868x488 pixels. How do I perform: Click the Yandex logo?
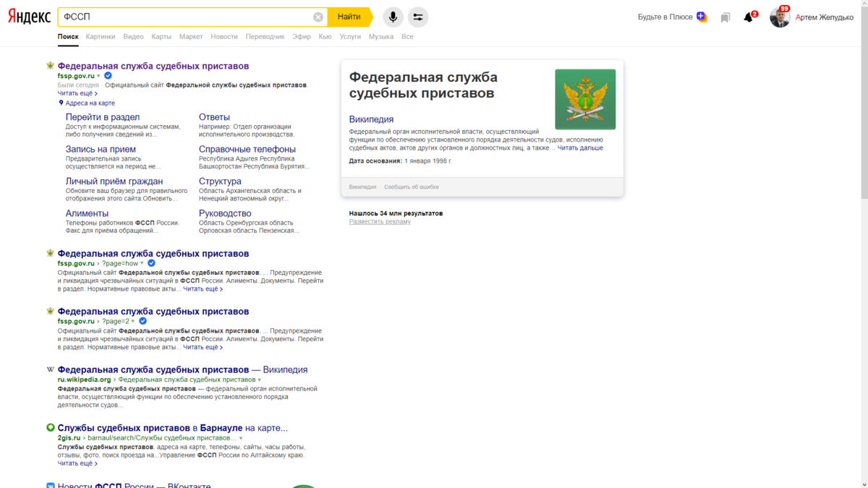[29, 17]
